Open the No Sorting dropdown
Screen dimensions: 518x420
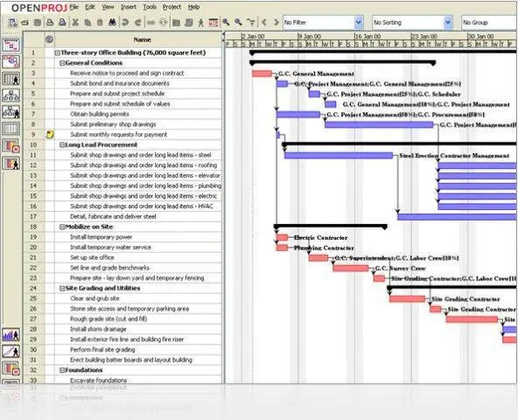448,23
